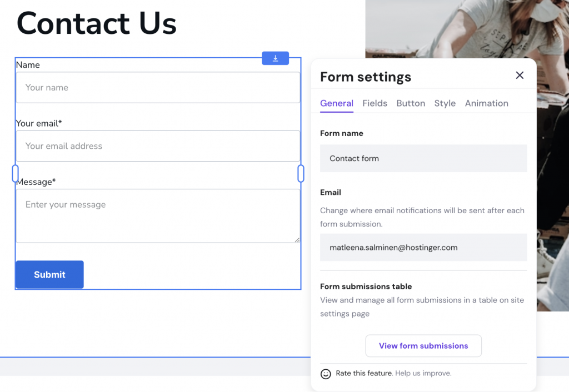Open the Button tab
569x392 pixels.
[411, 103]
